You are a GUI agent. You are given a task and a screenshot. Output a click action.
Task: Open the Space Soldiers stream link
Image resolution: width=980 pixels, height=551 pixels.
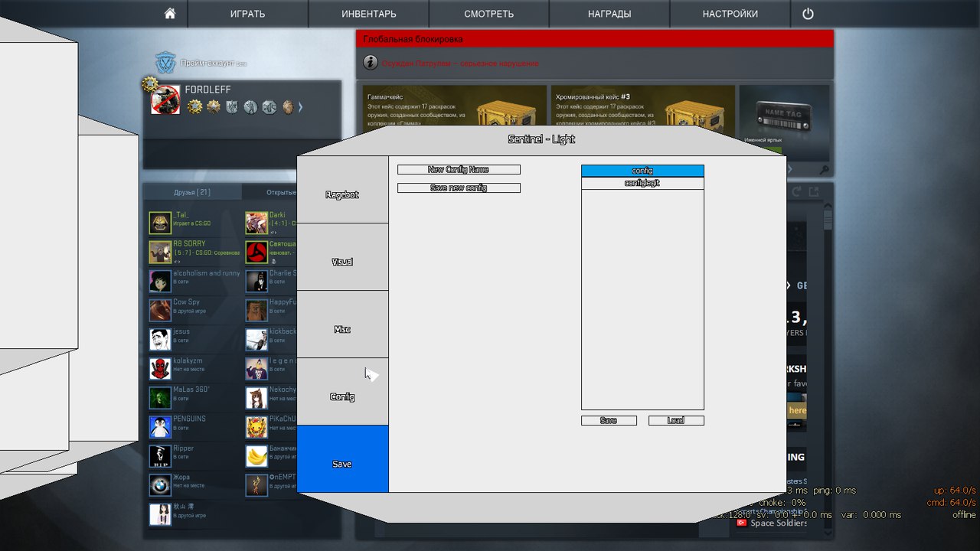[771, 523]
